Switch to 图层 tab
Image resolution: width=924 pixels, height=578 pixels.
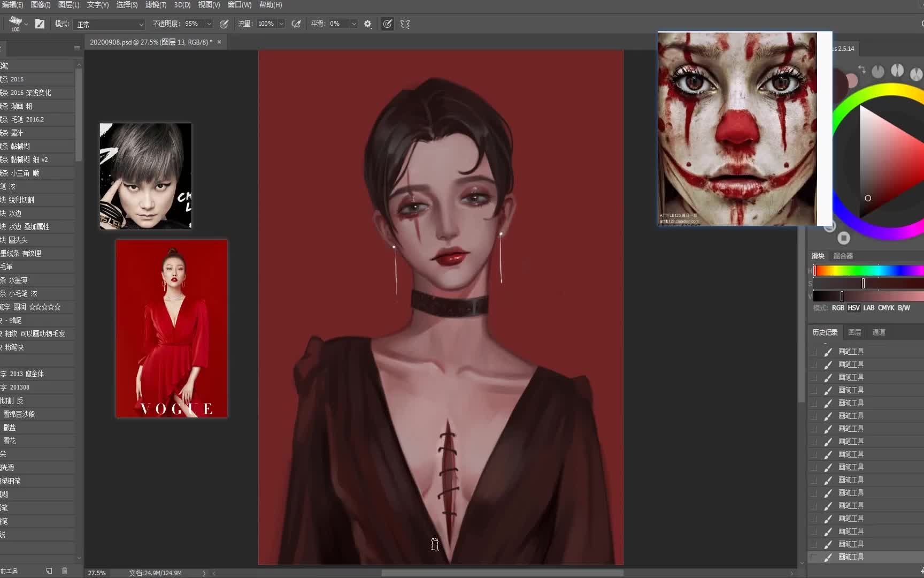click(854, 332)
